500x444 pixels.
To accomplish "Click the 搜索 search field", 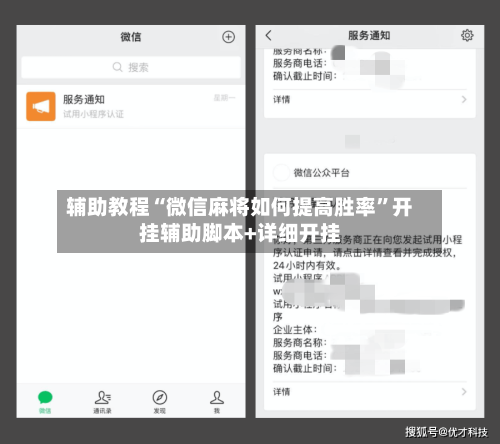I will (x=131, y=67).
